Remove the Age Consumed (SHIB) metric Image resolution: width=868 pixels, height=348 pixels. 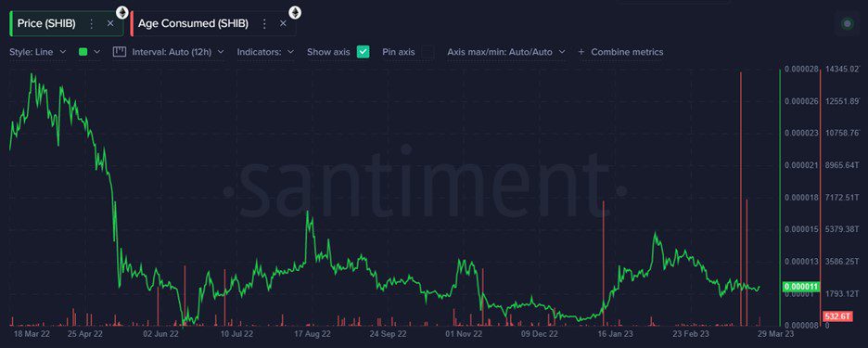click(x=283, y=23)
